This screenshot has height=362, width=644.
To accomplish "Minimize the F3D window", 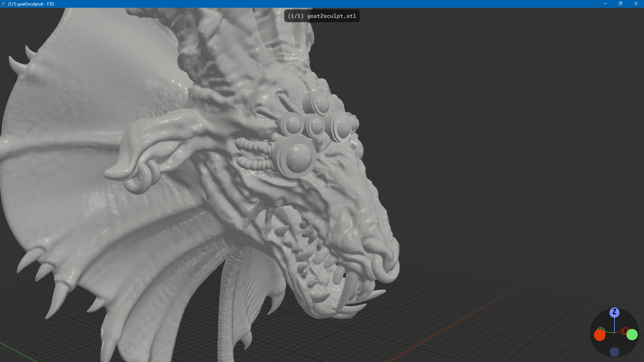I will [605, 4].
